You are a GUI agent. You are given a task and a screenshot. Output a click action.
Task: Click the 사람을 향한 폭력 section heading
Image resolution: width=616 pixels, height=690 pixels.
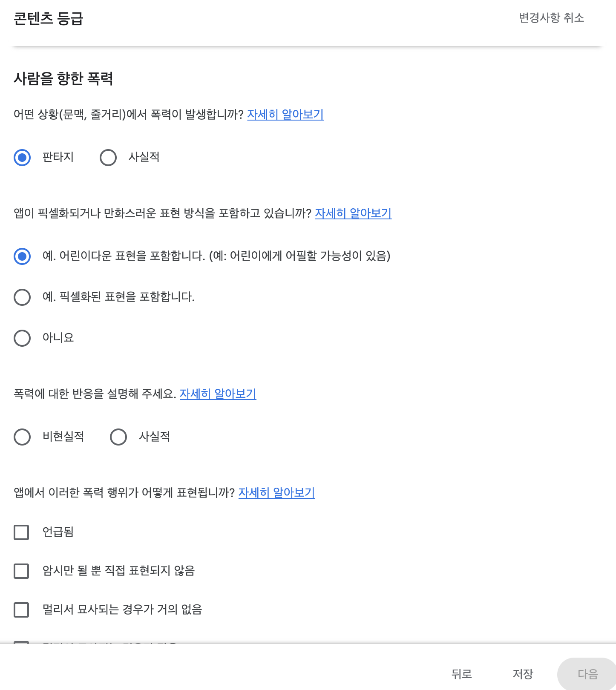click(x=63, y=79)
